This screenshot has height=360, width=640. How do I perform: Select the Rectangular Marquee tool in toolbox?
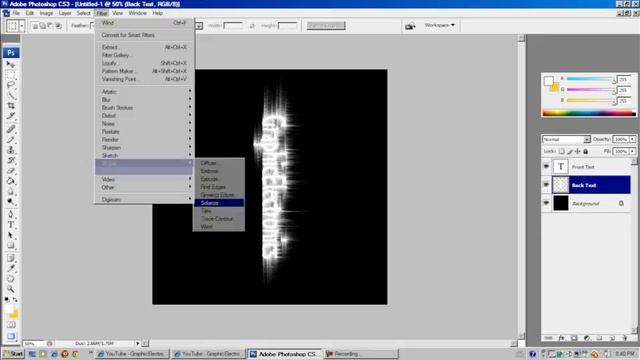coord(11,75)
